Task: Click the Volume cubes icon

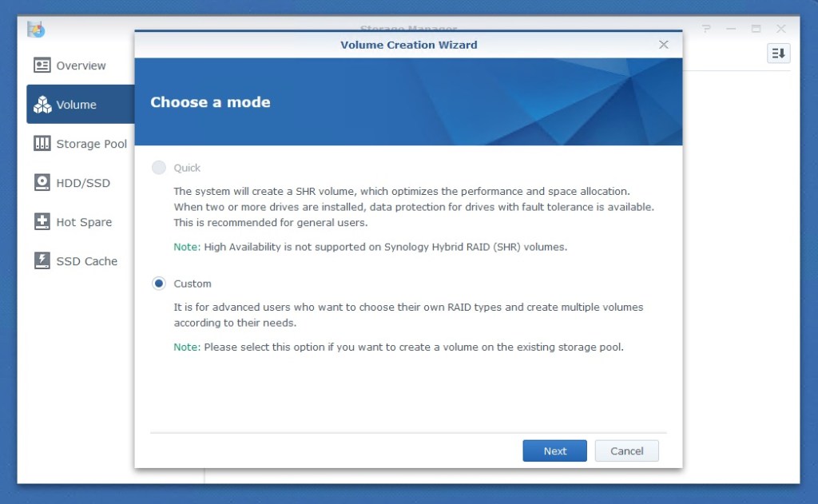Action: coord(42,105)
